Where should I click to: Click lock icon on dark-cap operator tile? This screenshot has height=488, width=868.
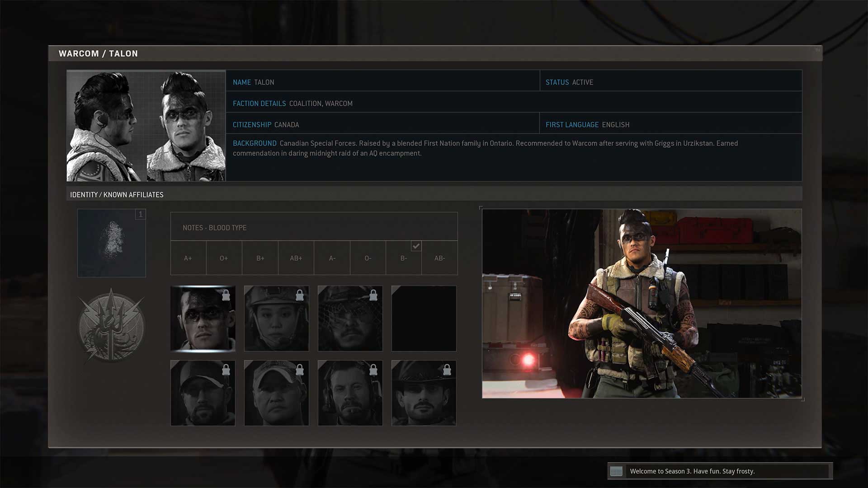tap(226, 370)
